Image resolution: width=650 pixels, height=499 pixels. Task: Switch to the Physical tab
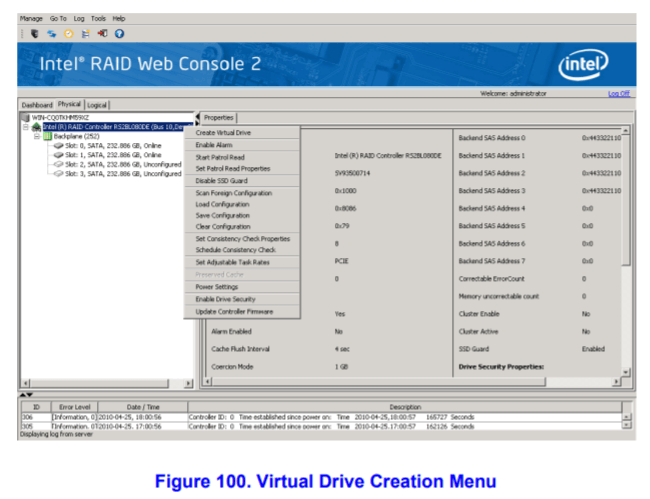[69, 104]
